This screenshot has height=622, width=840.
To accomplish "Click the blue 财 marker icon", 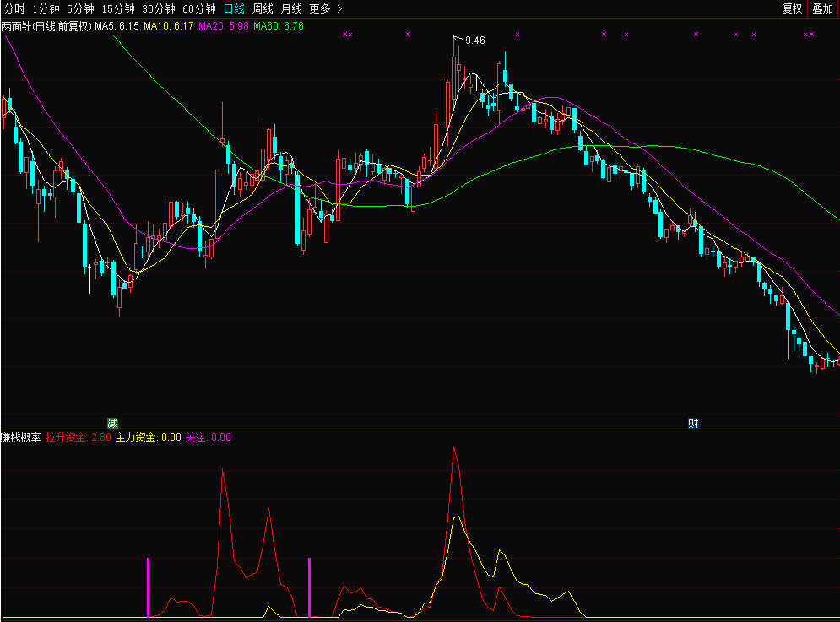I will [693, 423].
